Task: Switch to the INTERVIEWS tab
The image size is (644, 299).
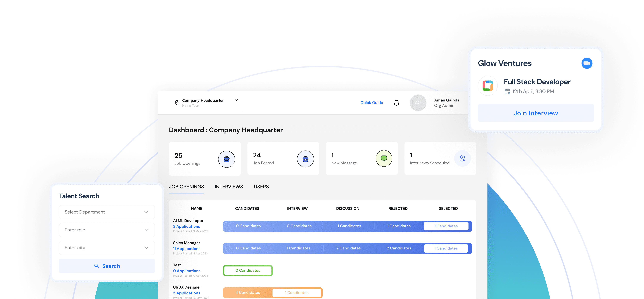Action: point(229,187)
